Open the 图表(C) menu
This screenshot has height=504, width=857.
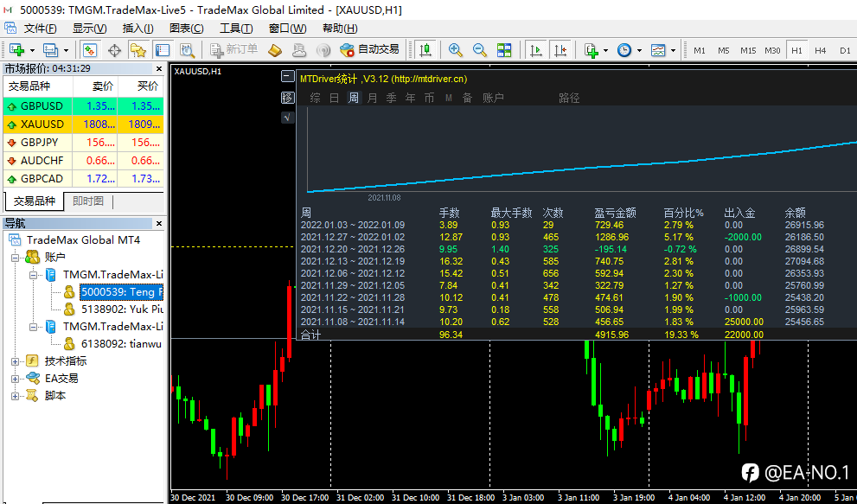pyautogui.click(x=187, y=29)
